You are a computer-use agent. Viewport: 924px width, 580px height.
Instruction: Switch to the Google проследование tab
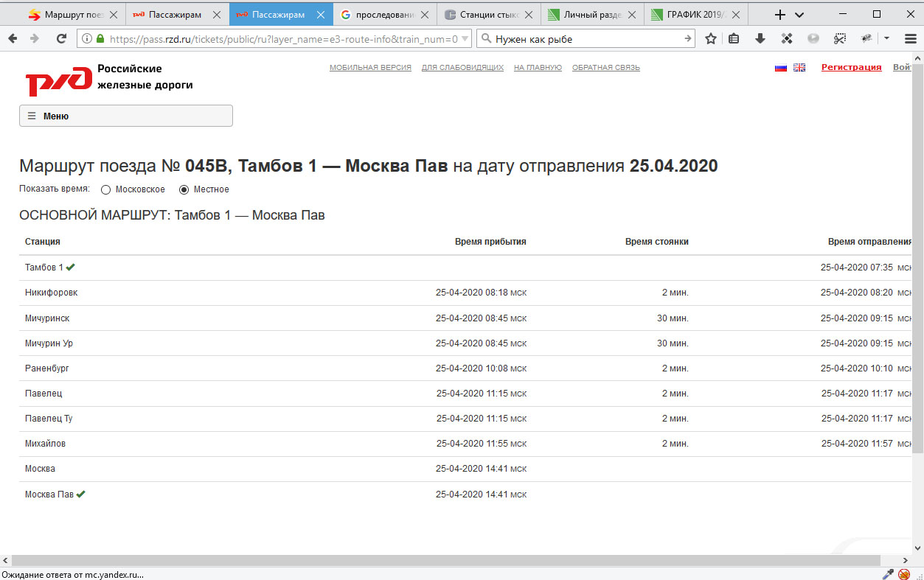(383, 15)
